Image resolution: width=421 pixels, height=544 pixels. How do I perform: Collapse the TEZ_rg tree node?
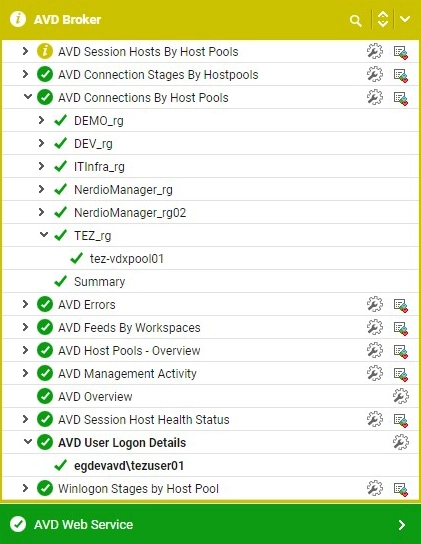tap(43, 235)
